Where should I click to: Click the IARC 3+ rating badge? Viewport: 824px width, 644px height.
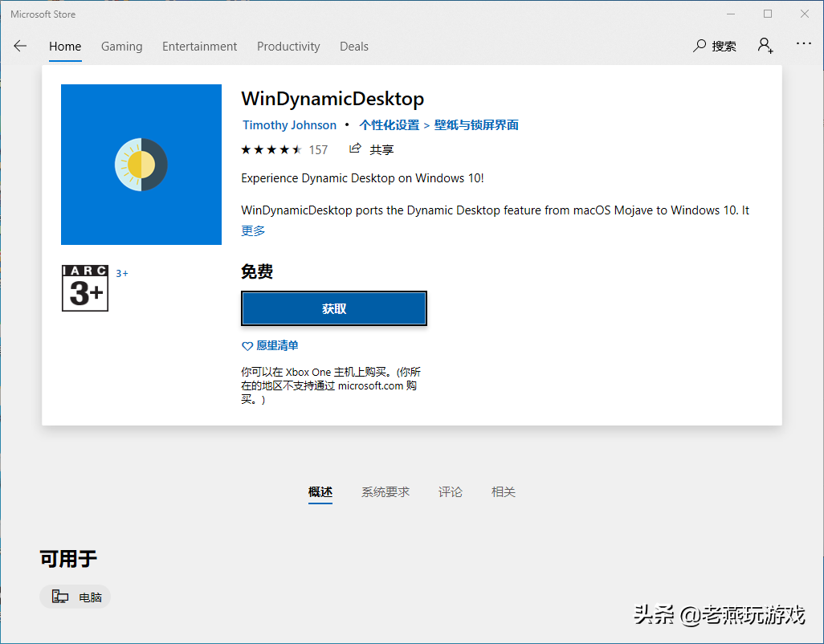click(85, 288)
